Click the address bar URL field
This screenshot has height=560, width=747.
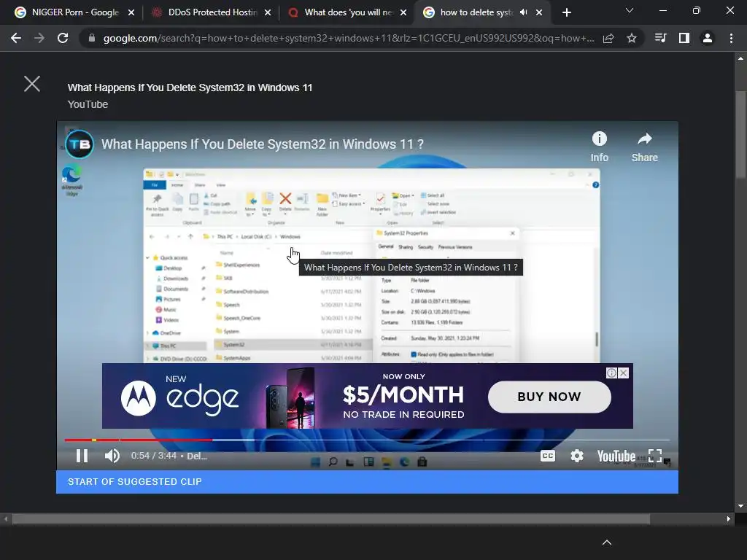(x=349, y=38)
